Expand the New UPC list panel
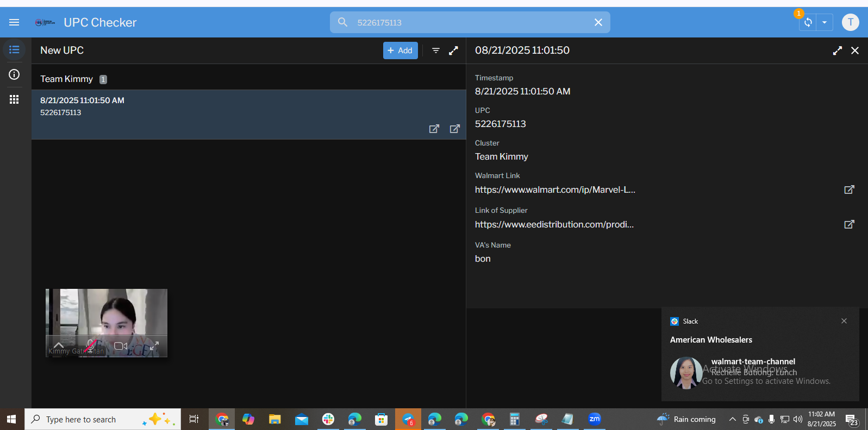Viewport: 868px width, 430px height. tap(453, 50)
